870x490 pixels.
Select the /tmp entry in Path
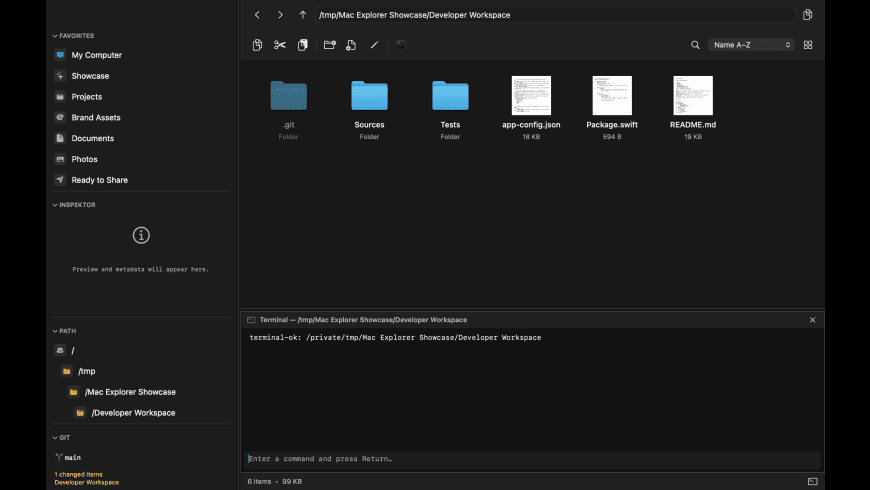pos(87,371)
